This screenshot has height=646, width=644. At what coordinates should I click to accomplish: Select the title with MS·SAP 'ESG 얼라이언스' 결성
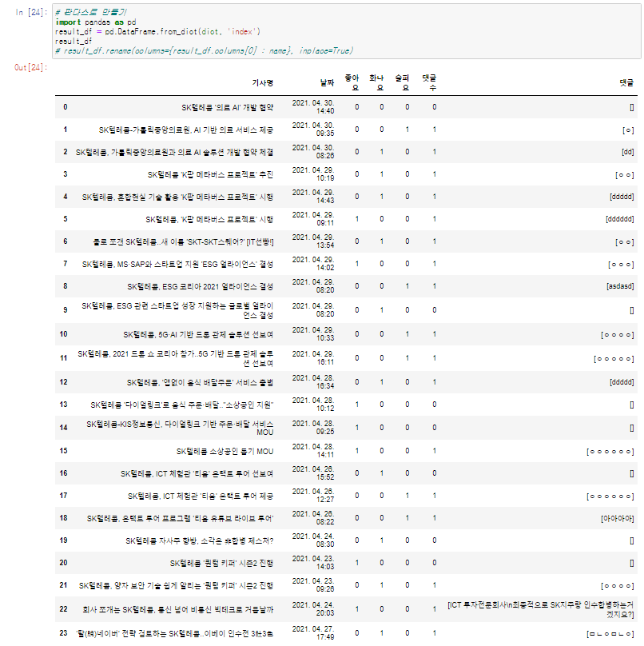point(177,264)
